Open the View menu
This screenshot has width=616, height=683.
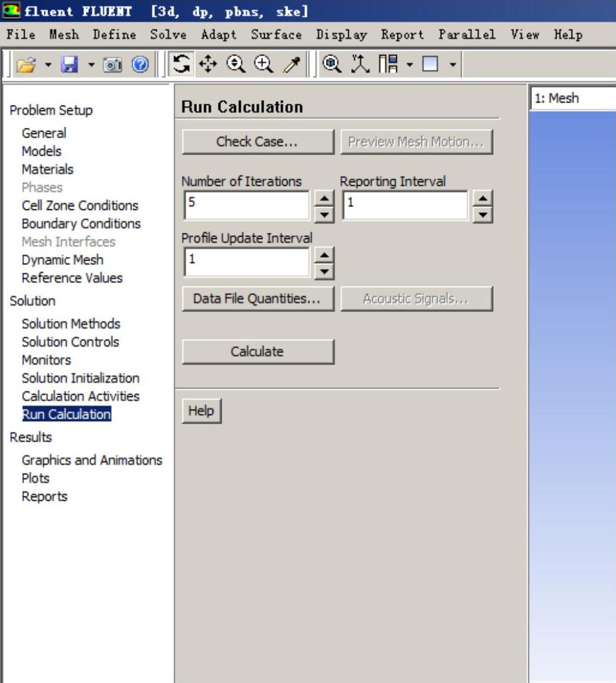pyautogui.click(x=525, y=35)
